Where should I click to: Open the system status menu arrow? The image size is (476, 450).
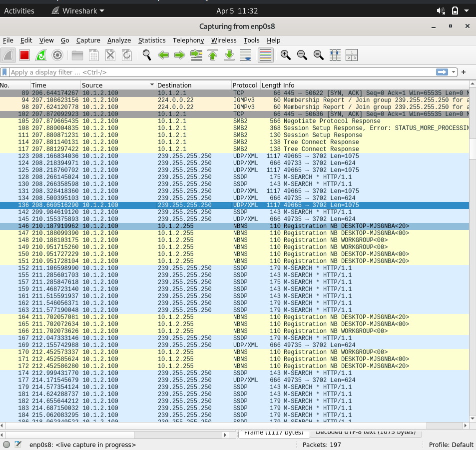pyautogui.click(x=467, y=11)
